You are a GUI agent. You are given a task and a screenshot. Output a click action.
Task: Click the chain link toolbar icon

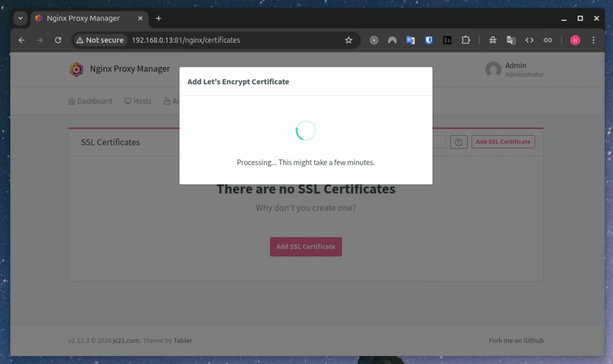[548, 40]
